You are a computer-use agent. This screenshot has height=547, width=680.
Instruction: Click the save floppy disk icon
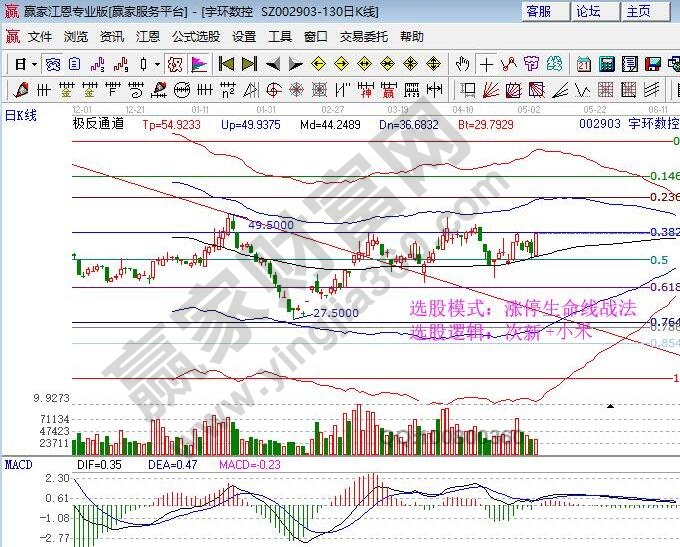tap(655, 64)
